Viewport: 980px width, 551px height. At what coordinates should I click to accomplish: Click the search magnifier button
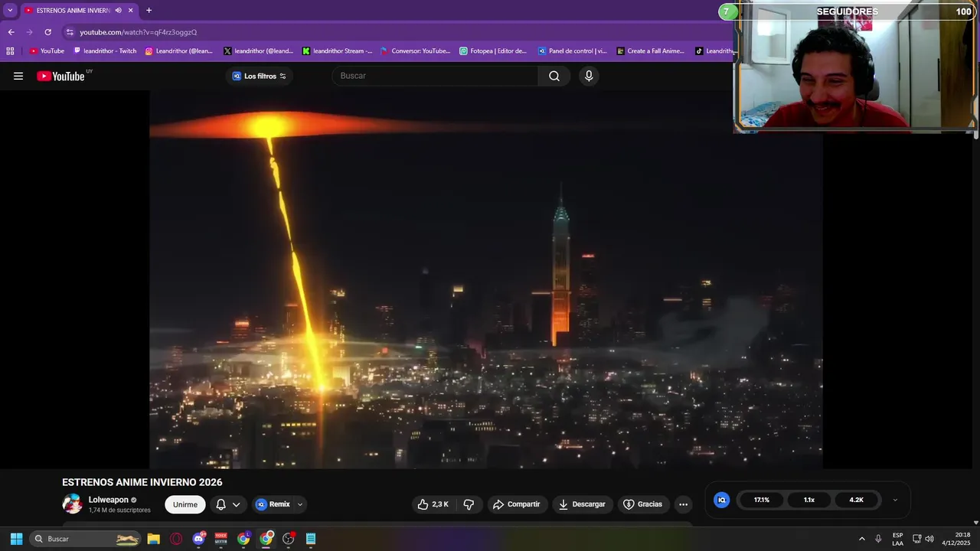click(x=554, y=76)
